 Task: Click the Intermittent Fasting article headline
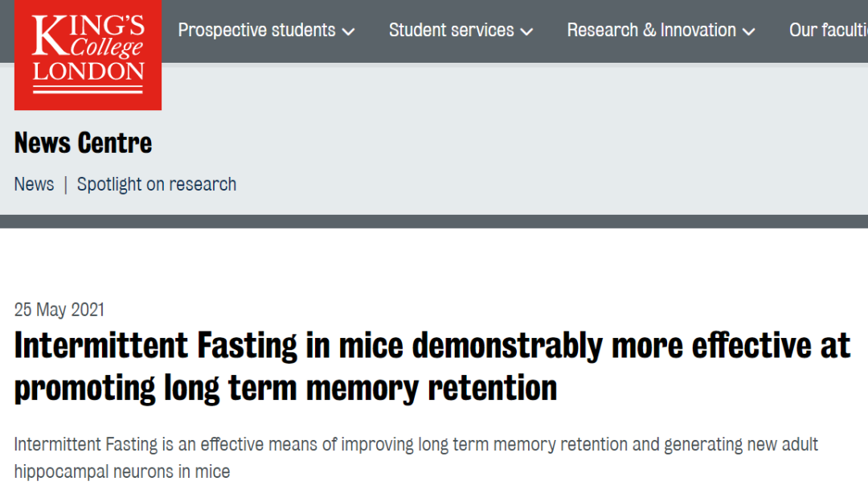click(432, 366)
